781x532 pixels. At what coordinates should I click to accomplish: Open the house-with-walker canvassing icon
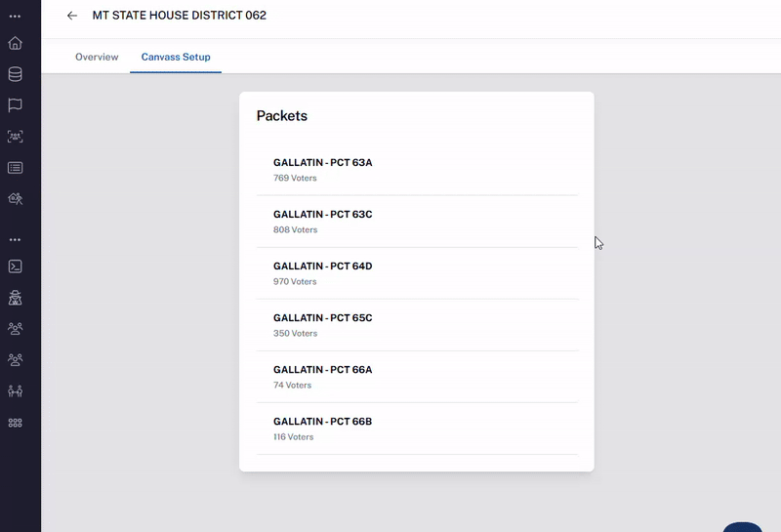[15, 199]
